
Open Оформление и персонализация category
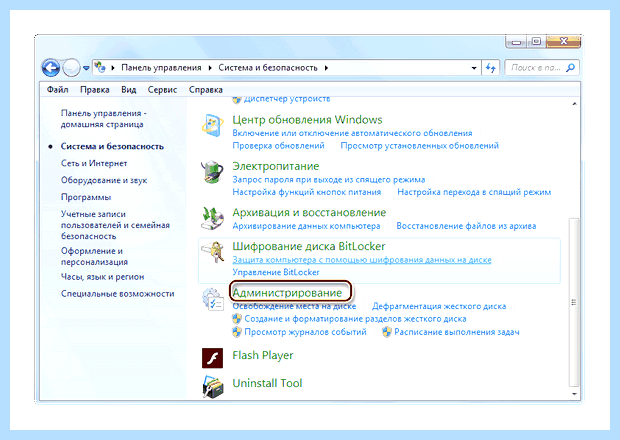(x=94, y=256)
